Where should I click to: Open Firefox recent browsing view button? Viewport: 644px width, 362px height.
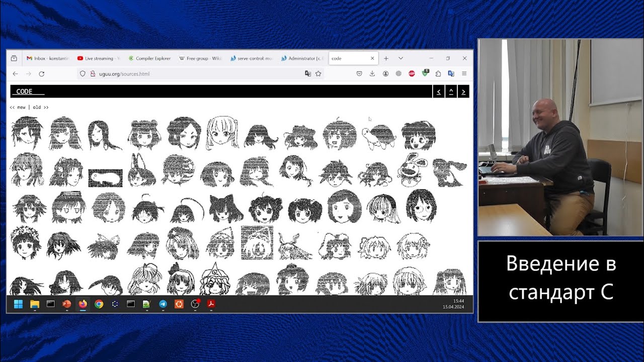(x=14, y=58)
